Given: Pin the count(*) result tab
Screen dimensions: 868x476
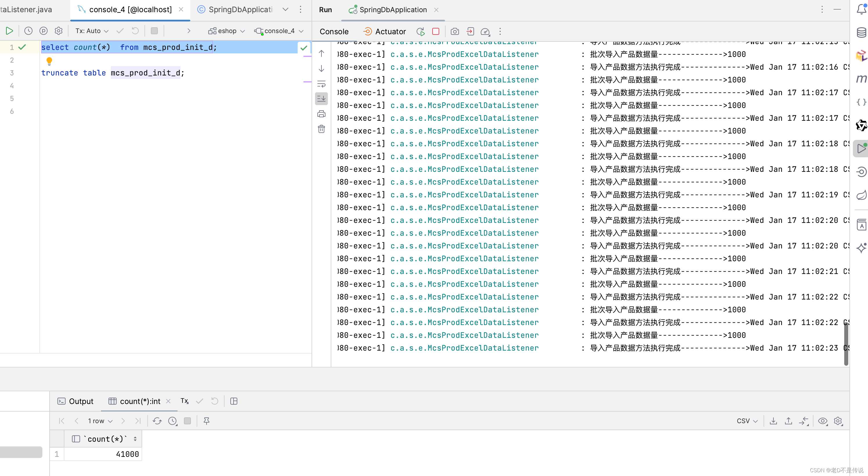Looking at the screenshot, I should (207, 421).
